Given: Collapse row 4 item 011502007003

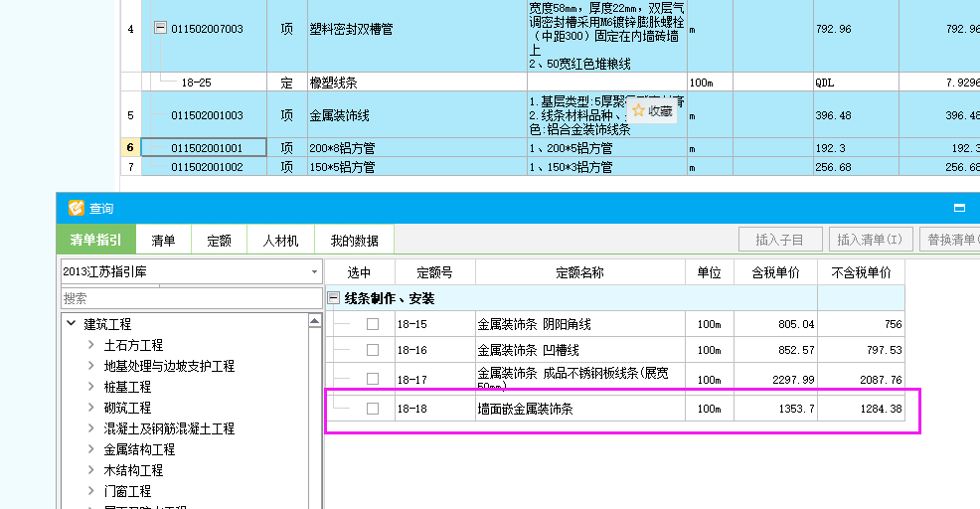Looking at the screenshot, I should (x=161, y=28).
